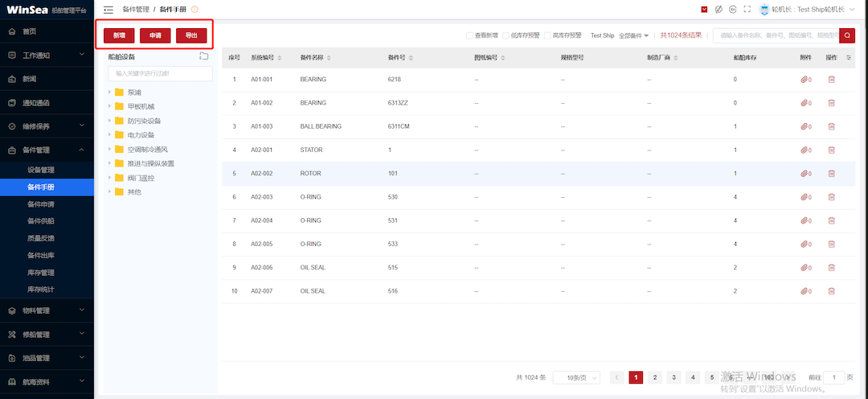868x399 pixels.
Task: Switch language with the En icon
Action: coord(733,10)
